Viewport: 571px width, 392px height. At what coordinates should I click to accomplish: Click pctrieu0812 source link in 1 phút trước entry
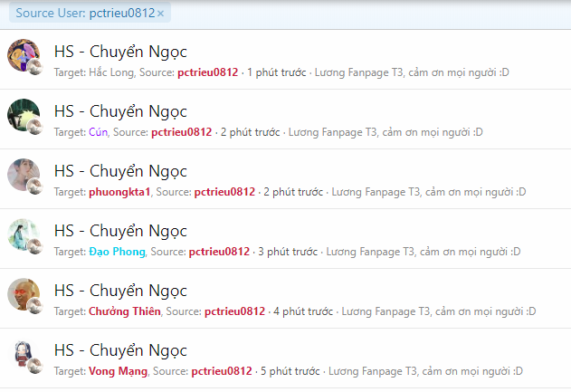207,72
